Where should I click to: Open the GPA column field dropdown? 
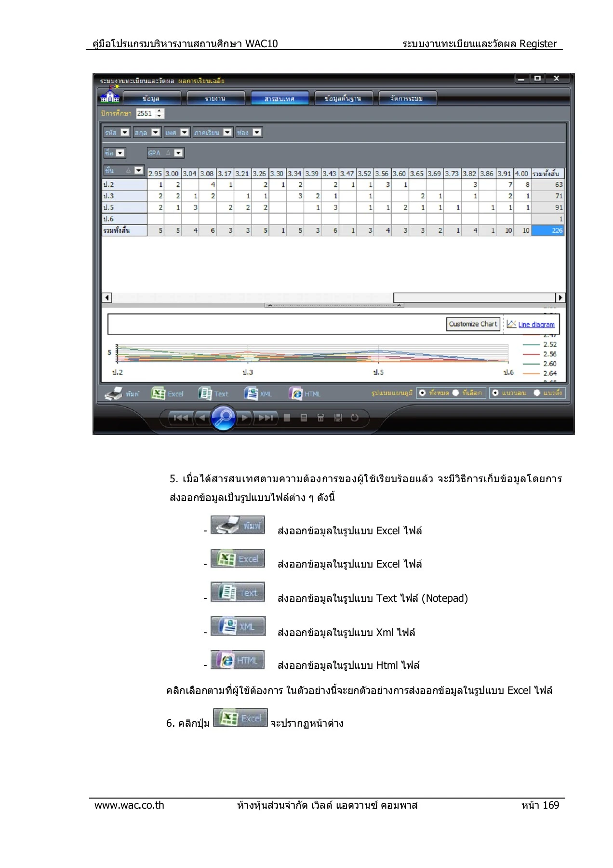pos(178,153)
